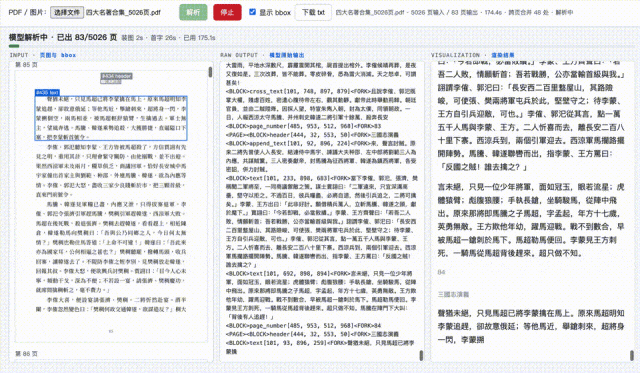640x373 pixels.
Task: Click the 首字 26s timing text
Action: [x=163, y=38]
